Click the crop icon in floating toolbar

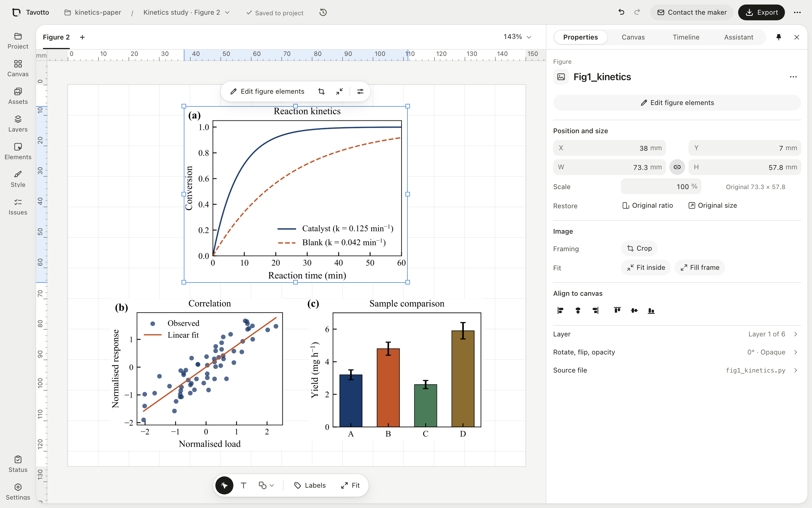click(x=321, y=91)
